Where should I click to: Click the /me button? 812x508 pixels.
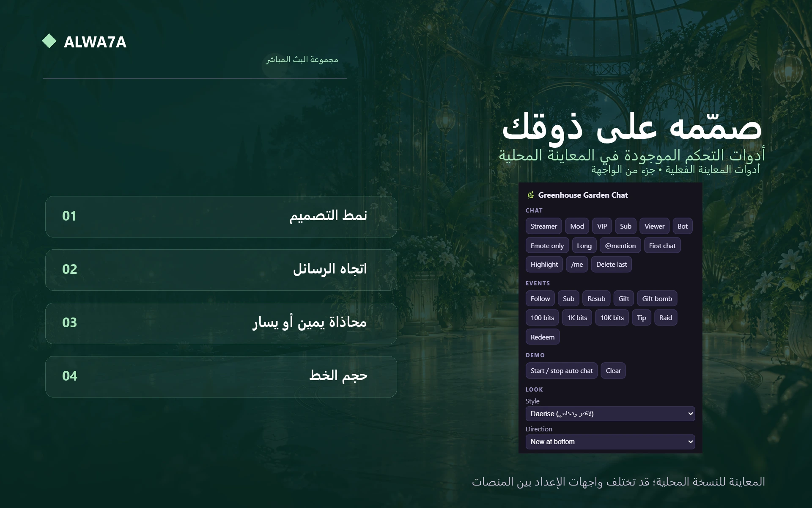(577, 264)
